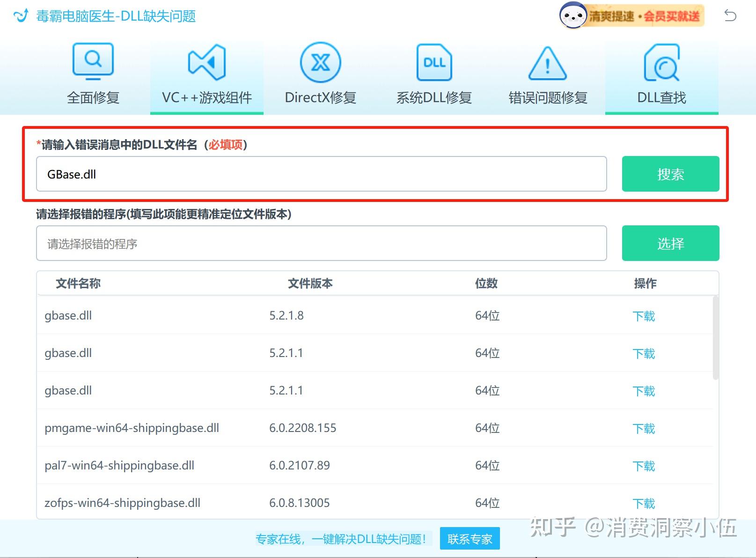Click the GBase.dll filename input field
The image size is (756, 558).
(x=322, y=174)
